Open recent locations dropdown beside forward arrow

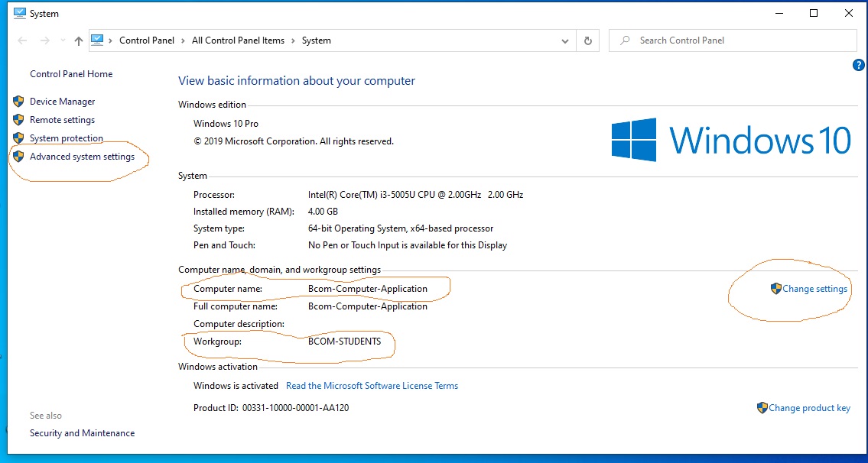pos(63,40)
